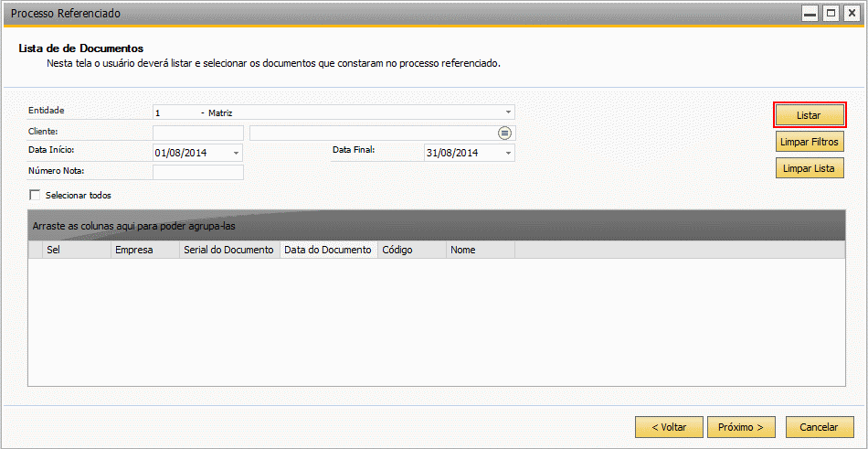868x449 pixels.
Task: Maximize the Processo Referenciado window
Action: pos(831,14)
